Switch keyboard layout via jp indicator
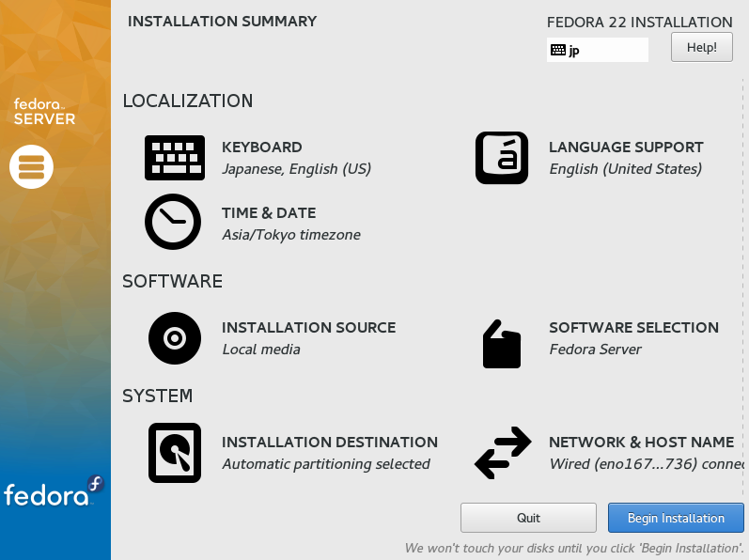749x560 pixels. [598, 50]
